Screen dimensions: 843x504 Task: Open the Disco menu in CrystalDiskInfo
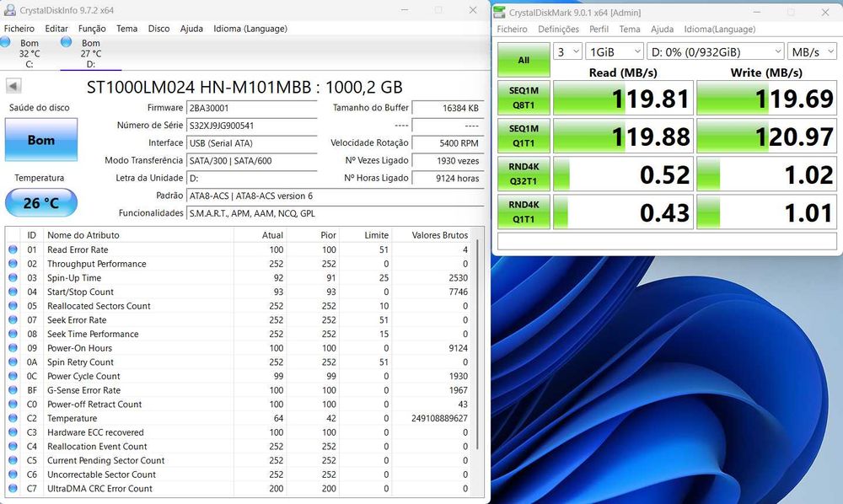pyautogui.click(x=158, y=29)
